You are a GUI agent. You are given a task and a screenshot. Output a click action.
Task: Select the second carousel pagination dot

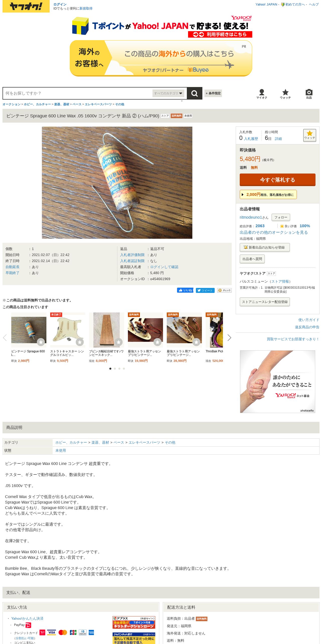115,369
